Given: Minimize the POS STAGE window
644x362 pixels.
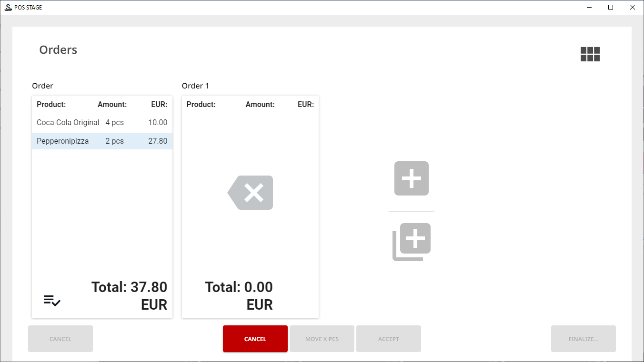Looking at the screenshot, I should pyautogui.click(x=589, y=7).
